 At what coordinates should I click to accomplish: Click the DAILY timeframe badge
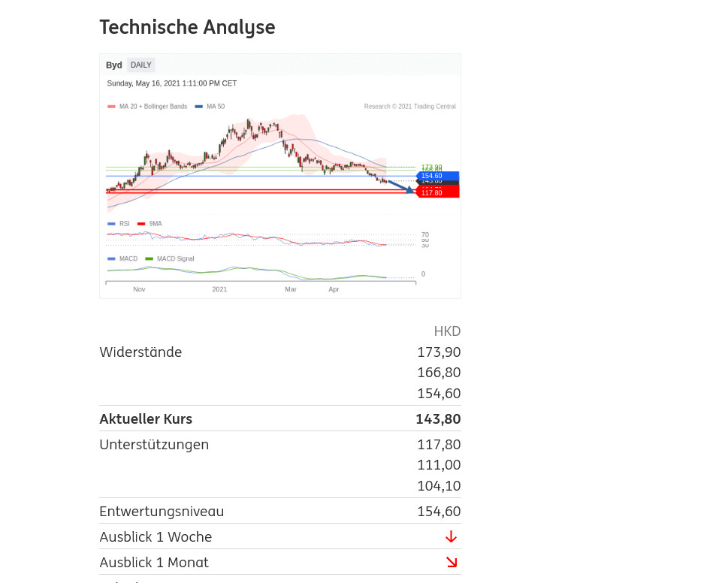pos(140,65)
